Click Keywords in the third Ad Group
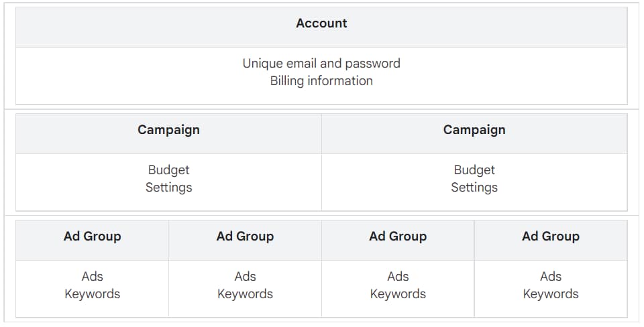Viewport: 644px width, 327px height. click(x=398, y=293)
